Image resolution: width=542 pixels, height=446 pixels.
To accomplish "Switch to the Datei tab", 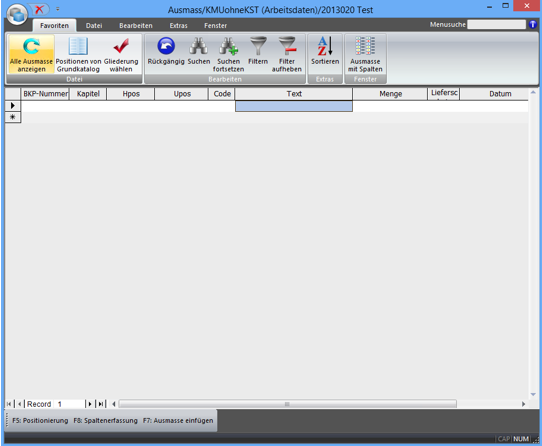I will 94,26.
